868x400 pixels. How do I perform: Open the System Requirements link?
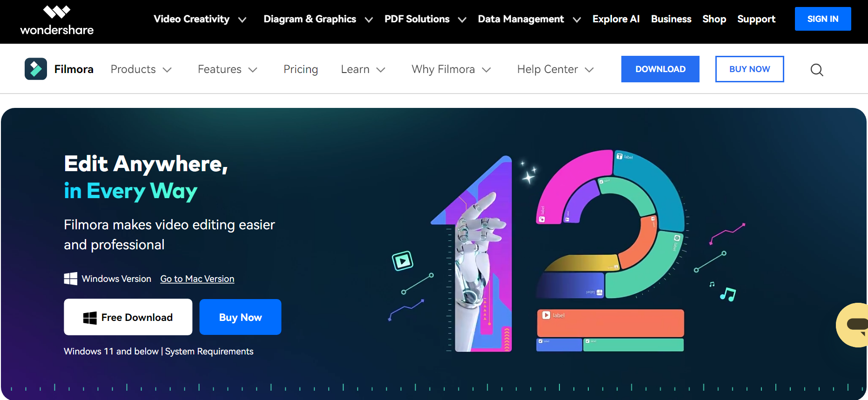pos(209,351)
